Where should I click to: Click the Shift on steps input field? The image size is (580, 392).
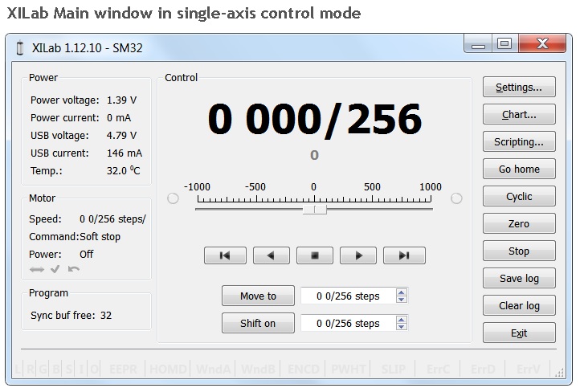348,323
